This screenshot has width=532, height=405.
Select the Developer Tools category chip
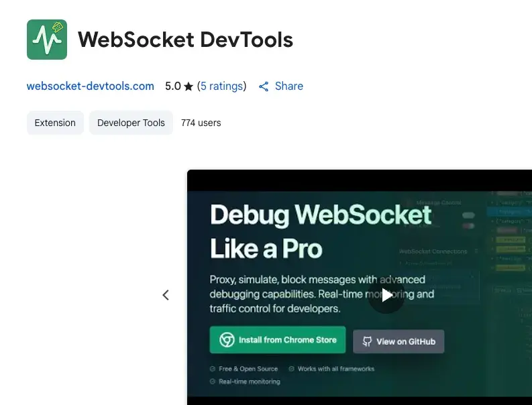[131, 123]
